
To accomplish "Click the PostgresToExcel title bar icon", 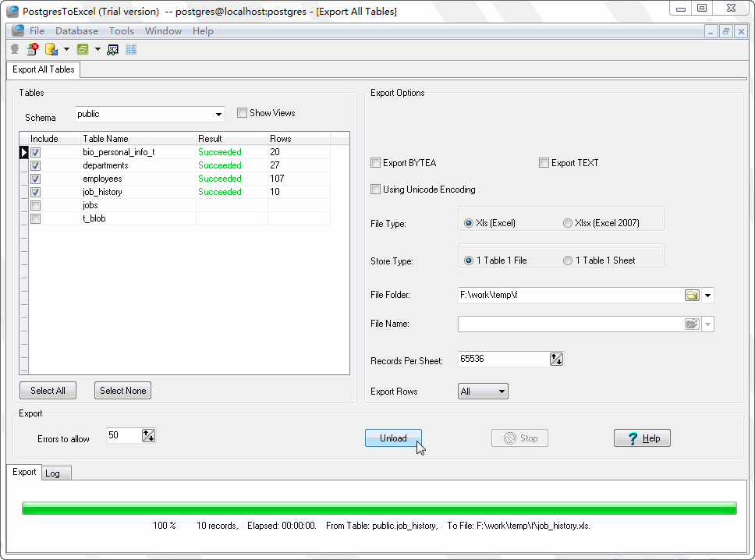I will coord(12,11).
